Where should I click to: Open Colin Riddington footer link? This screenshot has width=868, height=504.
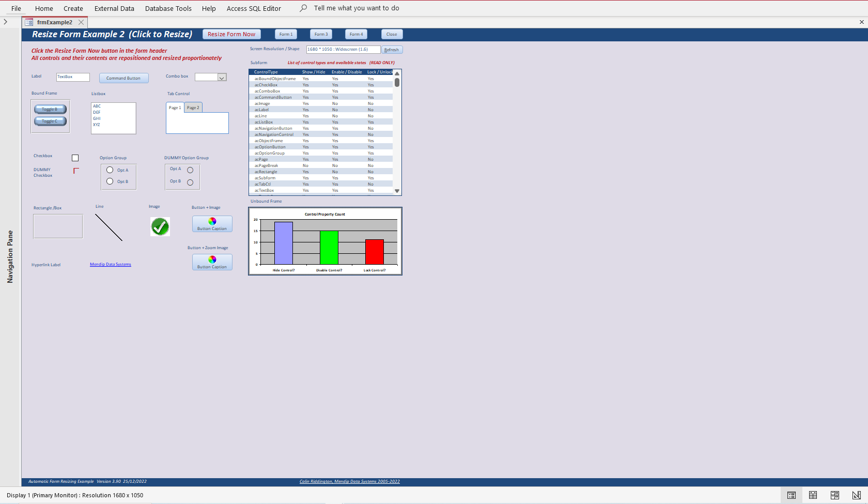pos(350,481)
